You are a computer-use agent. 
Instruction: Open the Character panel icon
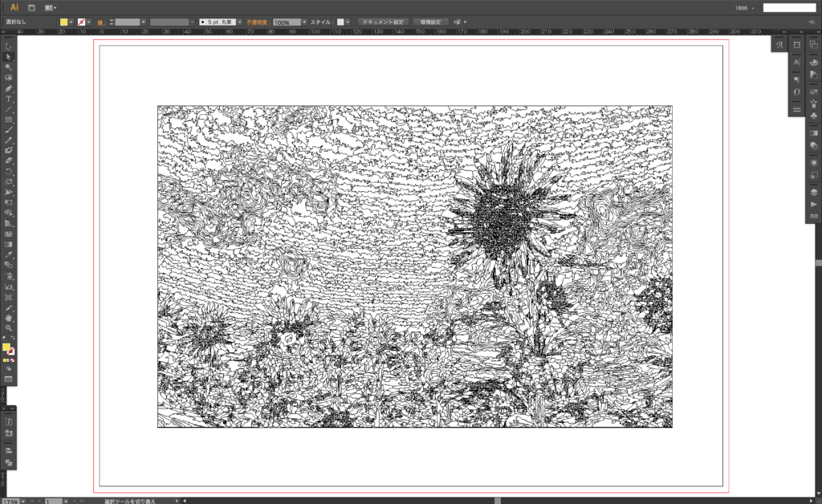point(796,62)
